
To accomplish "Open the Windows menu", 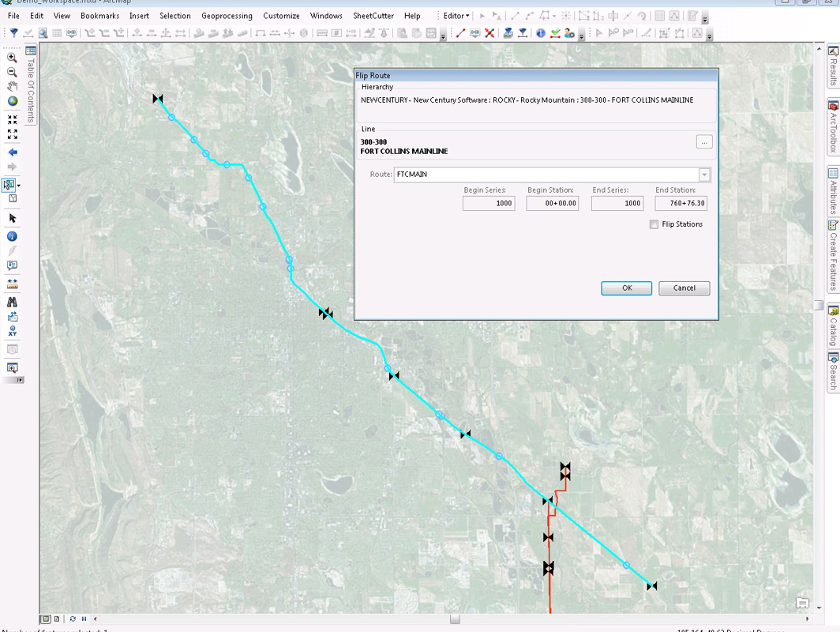I will point(326,16).
